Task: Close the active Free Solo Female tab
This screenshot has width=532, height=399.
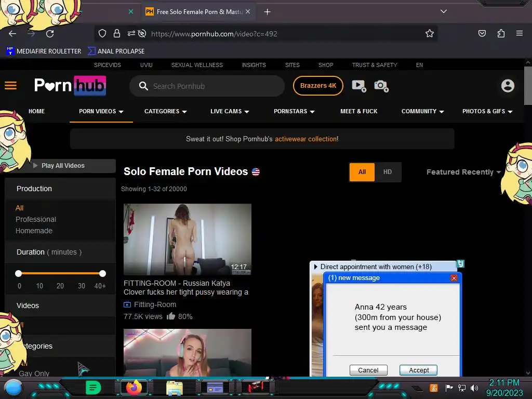Action: 248,11
